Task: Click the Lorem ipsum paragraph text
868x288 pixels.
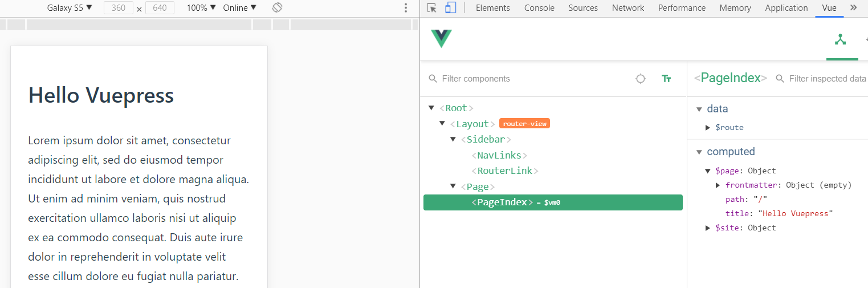Action: tap(138, 208)
